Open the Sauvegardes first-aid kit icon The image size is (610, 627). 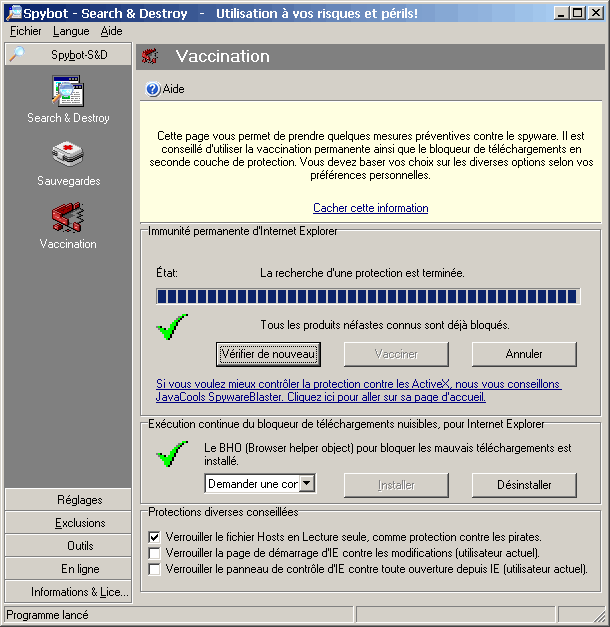(68, 154)
